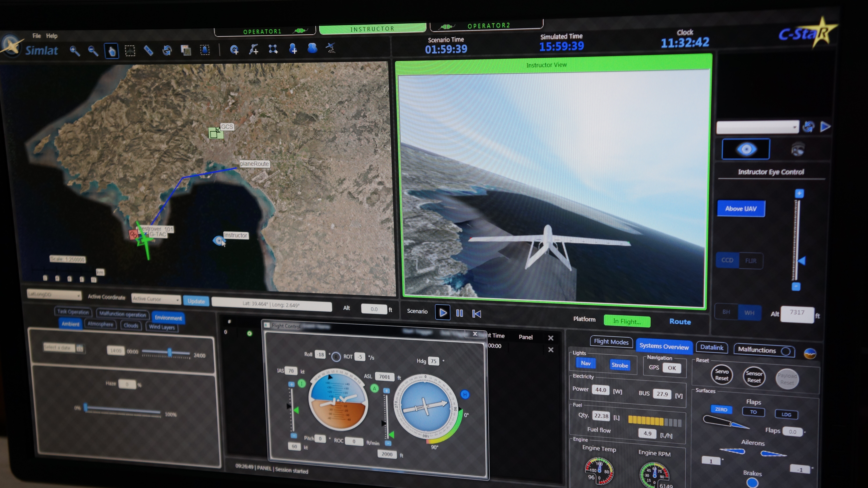The height and width of the screenshot is (488, 868).
Task: Click the horizon globe icon beside Malfunctions
Action: tap(810, 353)
